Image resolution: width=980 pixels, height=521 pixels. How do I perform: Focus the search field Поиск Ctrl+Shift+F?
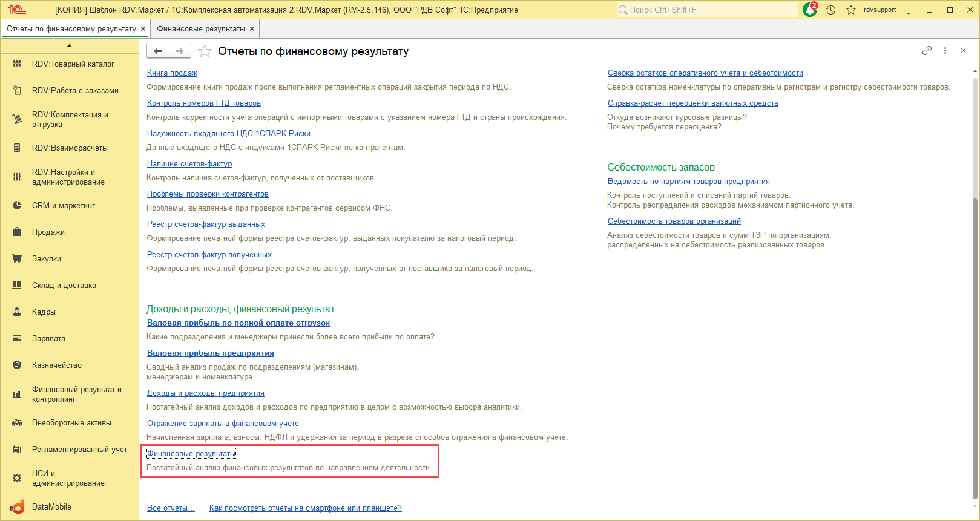707,10
